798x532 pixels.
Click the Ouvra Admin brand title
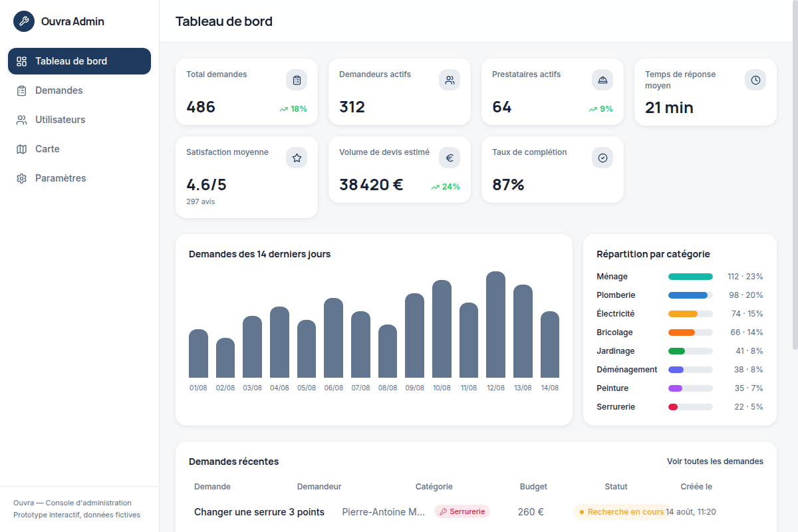point(72,21)
